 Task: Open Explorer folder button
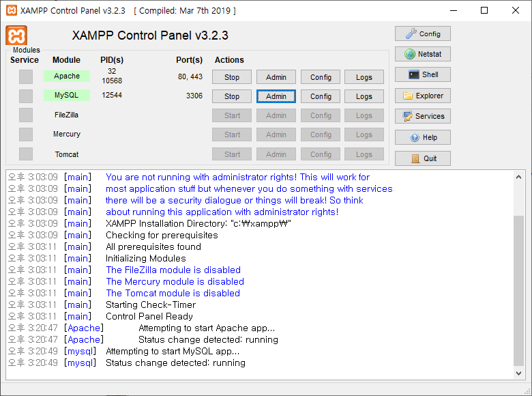coord(423,96)
